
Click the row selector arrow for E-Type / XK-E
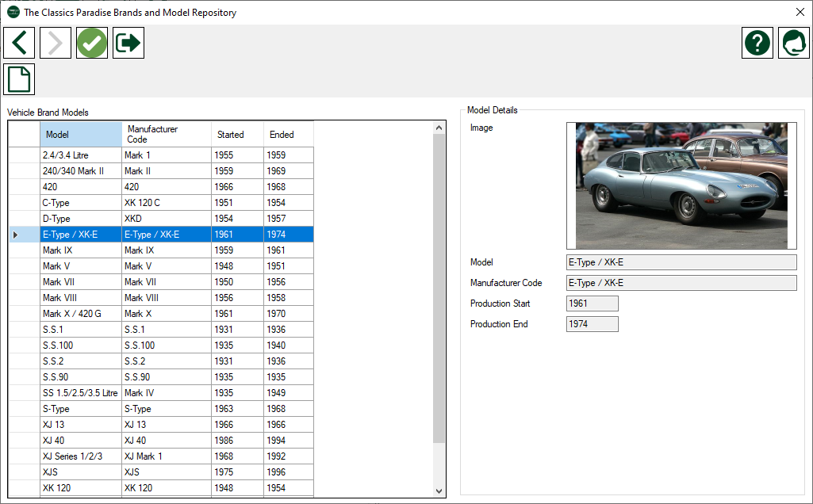coord(25,235)
